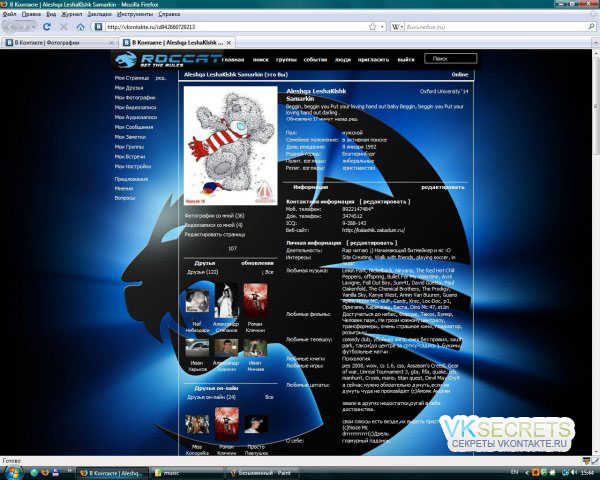The width and height of the screenshot is (600, 480).
Task: Click the Windows Start orb
Action: point(13,473)
